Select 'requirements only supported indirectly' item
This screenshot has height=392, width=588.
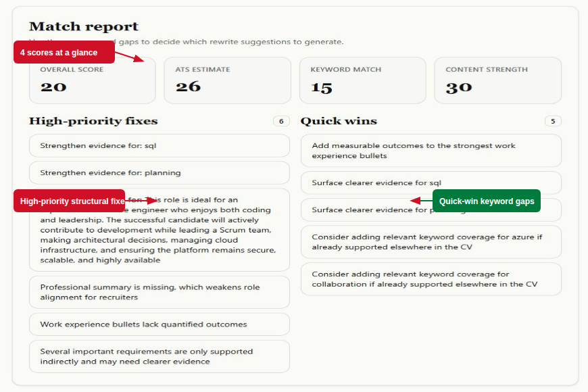point(160,356)
